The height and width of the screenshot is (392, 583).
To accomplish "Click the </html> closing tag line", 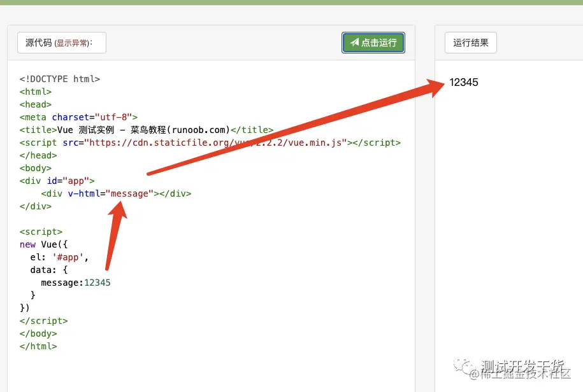I will click(38, 346).
